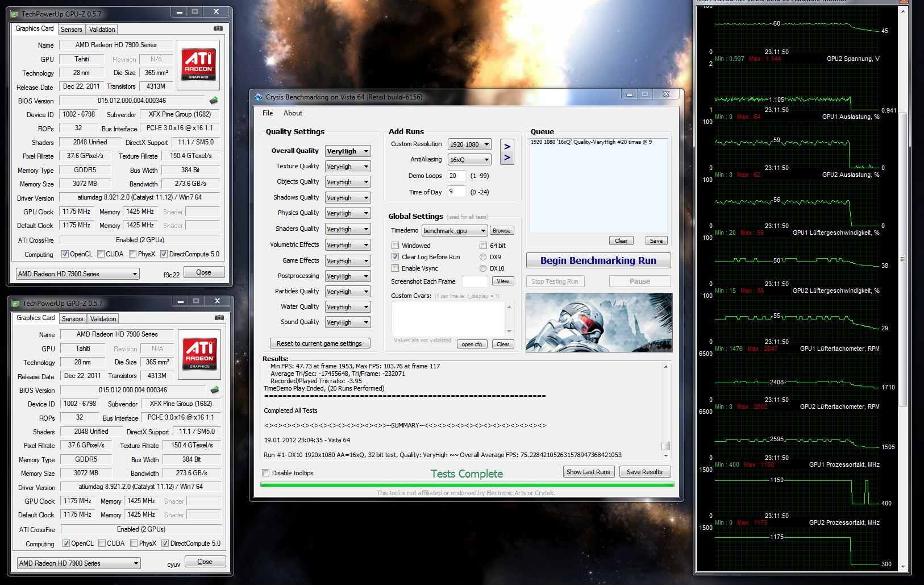The height and width of the screenshot is (585, 924).
Task: Click Clear button beside open cfg
Action: 503,344
